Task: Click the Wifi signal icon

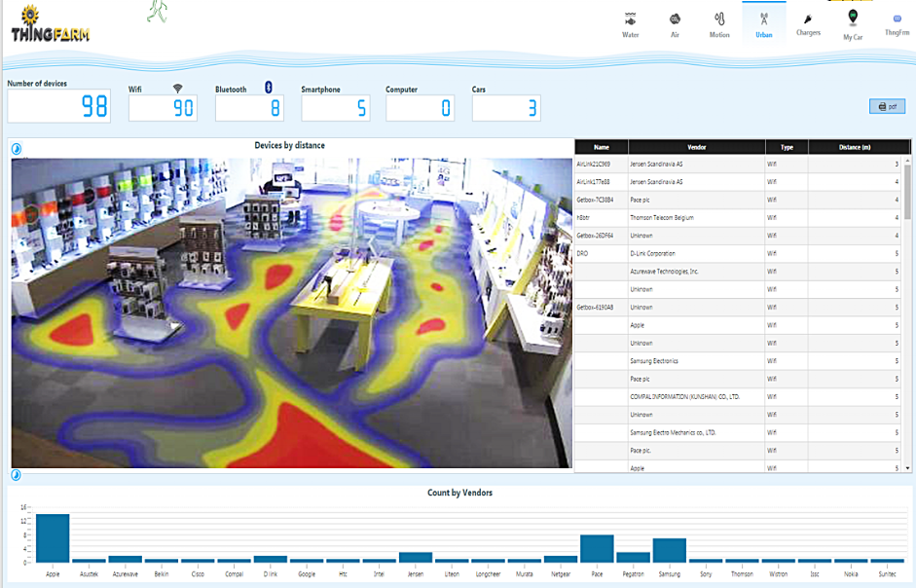Action: pyautogui.click(x=177, y=89)
